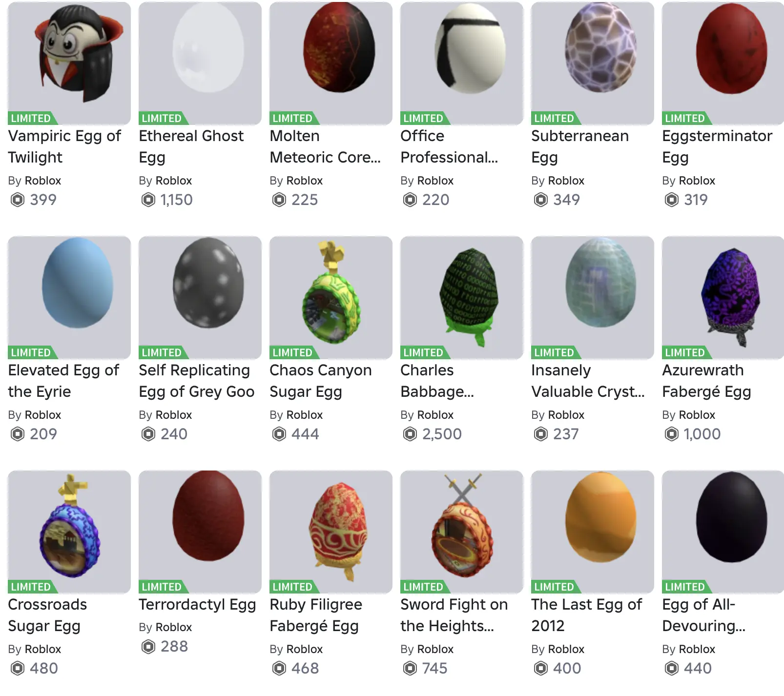Click the Self Replicating Egg of Grey Goo title
This screenshot has width=784, height=696.
pos(197,381)
